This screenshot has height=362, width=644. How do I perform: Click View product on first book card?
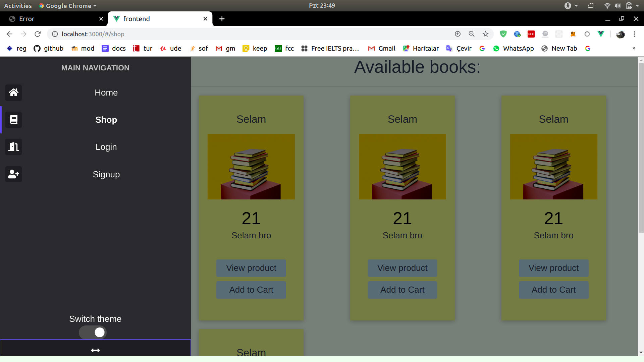click(x=251, y=268)
